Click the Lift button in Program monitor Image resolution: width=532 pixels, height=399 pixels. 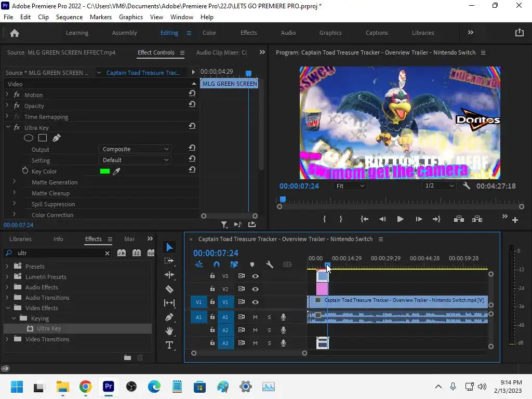(x=459, y=219)
